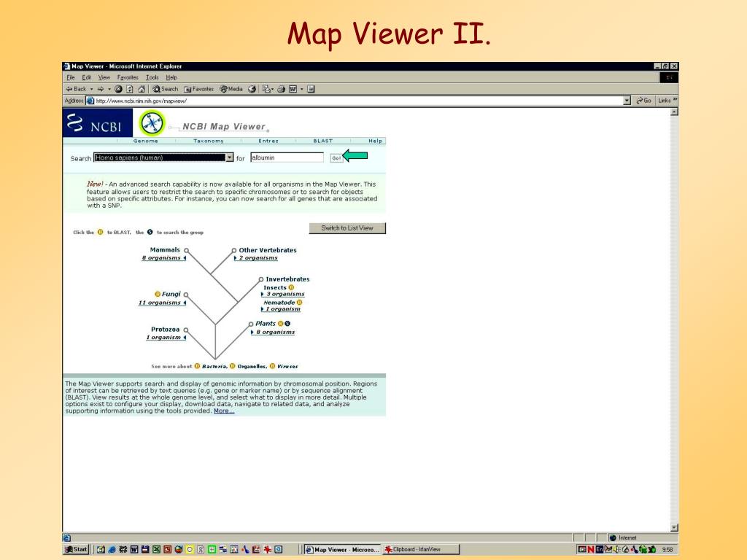
Task: Go back using the Back toolbar button
Action: [76, 89]
